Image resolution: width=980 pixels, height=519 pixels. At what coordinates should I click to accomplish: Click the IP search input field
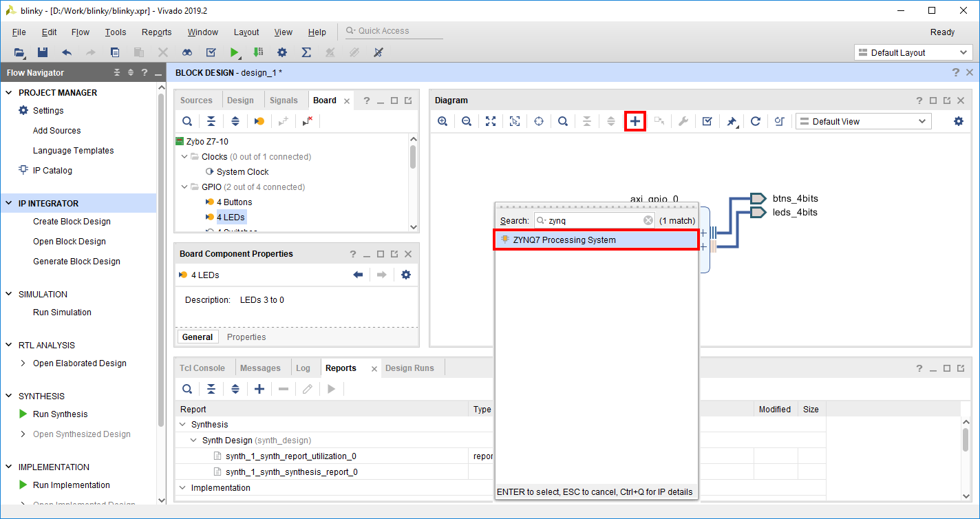coord(595,220)
